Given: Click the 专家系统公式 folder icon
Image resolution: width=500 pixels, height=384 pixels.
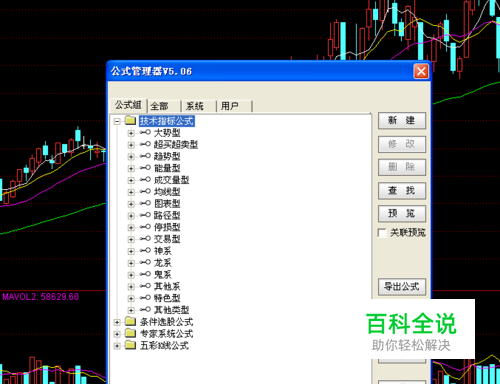Looking at the screenshot, I should click(x=131, y=333).
